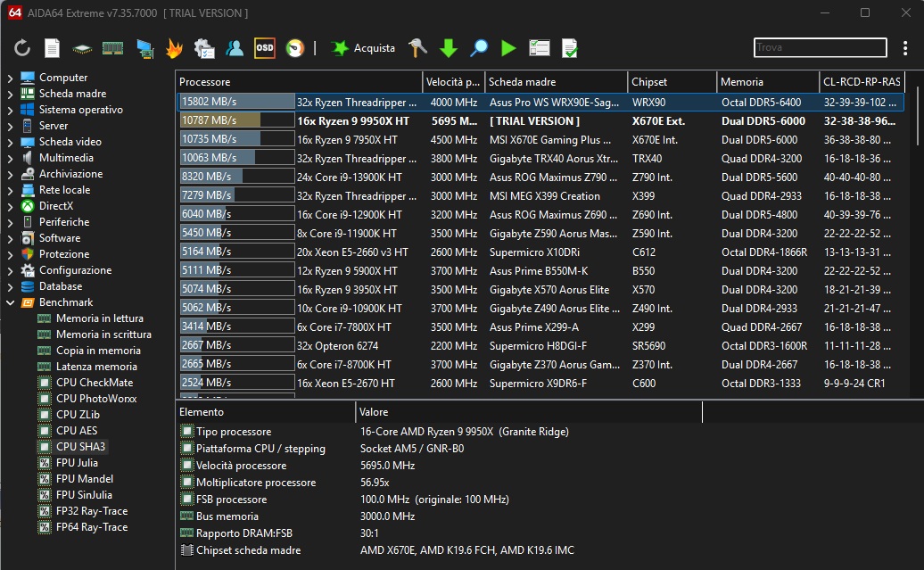Click the 10787 MB/s result bar
Screen dimensions: 924x570
click(237, 120)
